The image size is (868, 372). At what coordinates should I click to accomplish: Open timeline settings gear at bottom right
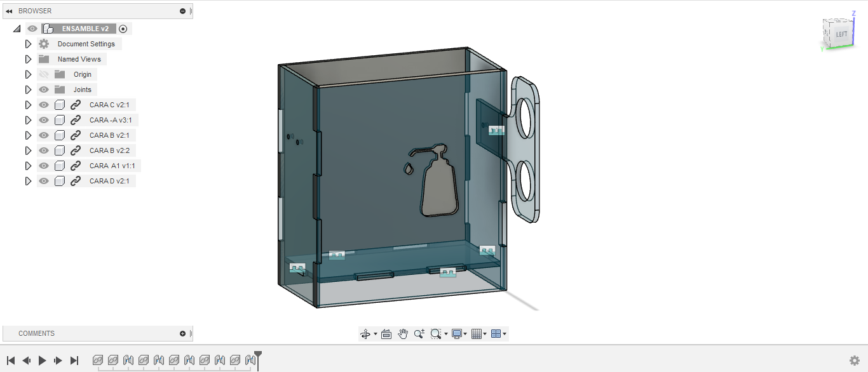[855, 361]
